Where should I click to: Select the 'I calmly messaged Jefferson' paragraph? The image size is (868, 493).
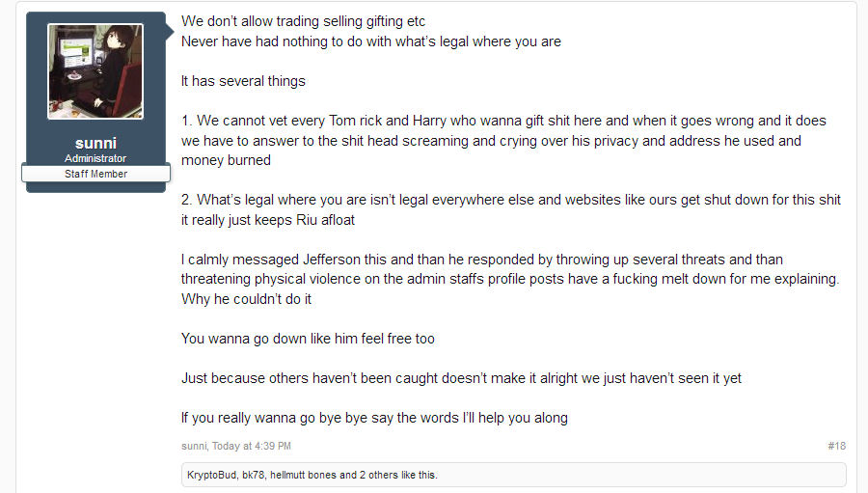(x=510, y=279)
